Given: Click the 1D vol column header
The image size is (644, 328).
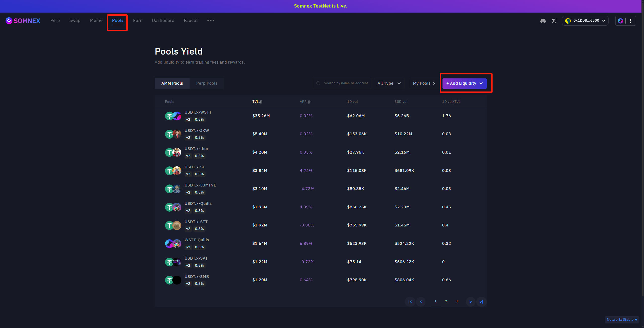Looking at the screenshot, I should click(352, 102).
